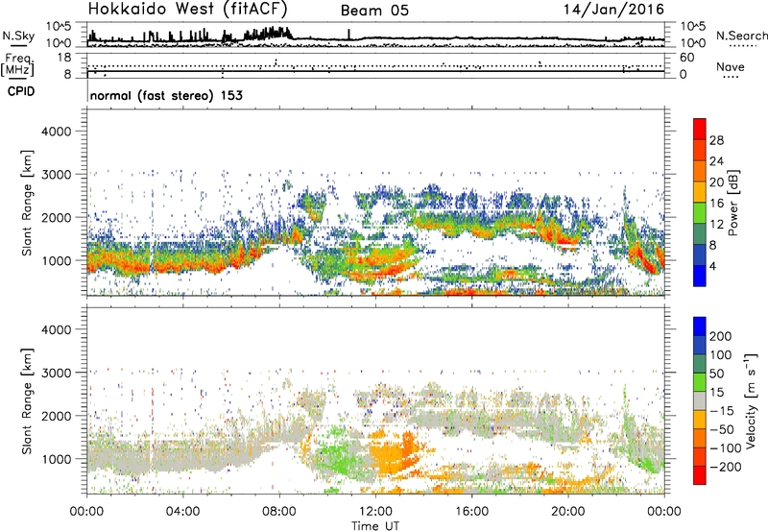Click the '100' velocity color bar label
Viewport: 768px width, 532px height.
click(x=721, y=355)
